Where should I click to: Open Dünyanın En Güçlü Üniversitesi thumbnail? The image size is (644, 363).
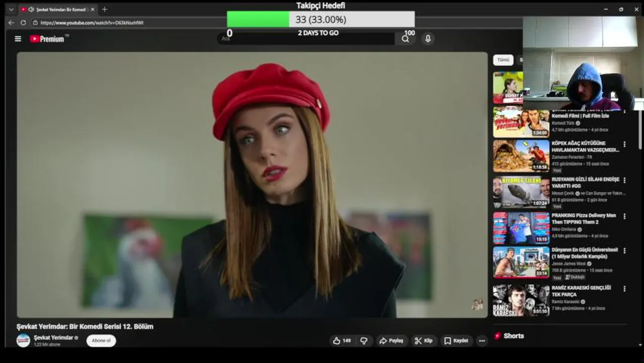pyautogui.click(x=521, y=263)
